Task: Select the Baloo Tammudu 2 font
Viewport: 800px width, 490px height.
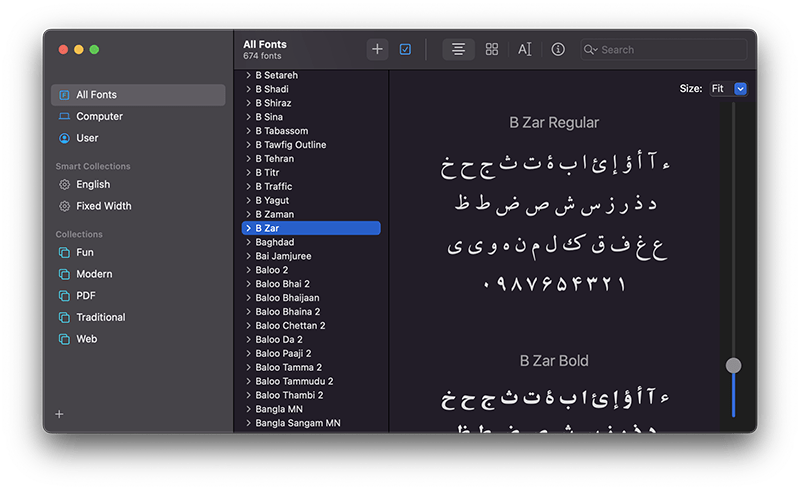Action: tap(311, 381)
